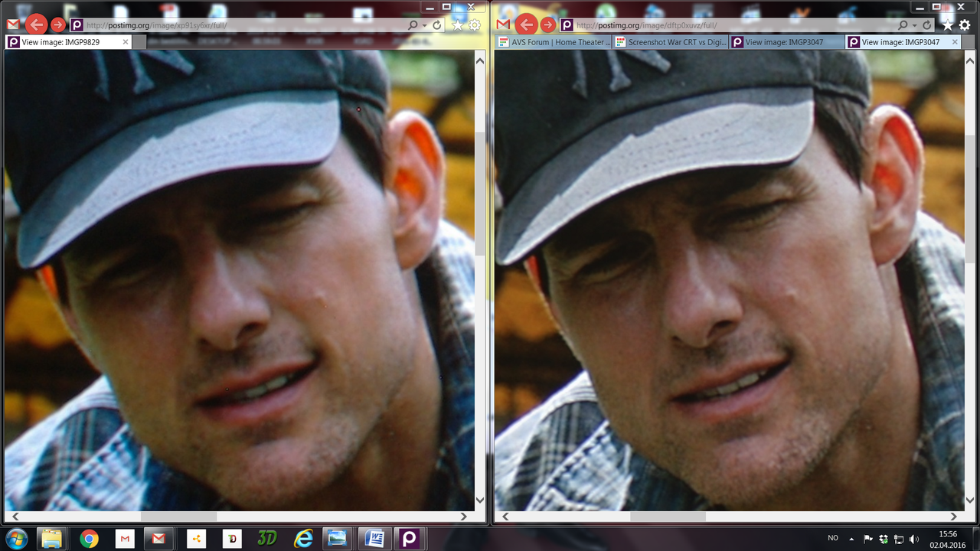Click the IMGP9829 photo in left window
Viewport: 980px width, 551px height.
(239, 280)
